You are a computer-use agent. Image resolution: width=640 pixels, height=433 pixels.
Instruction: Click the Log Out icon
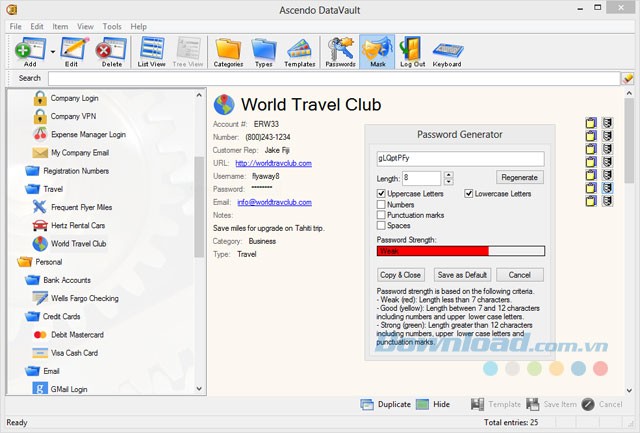pyautogui.click(x=411, y=47)
